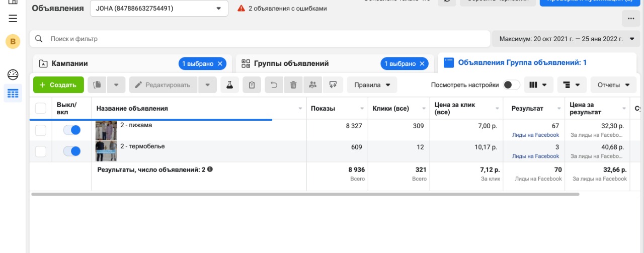Click the A/B test flask icon
This screenshot has width=644, height=253.
click(x=229, y=85)
